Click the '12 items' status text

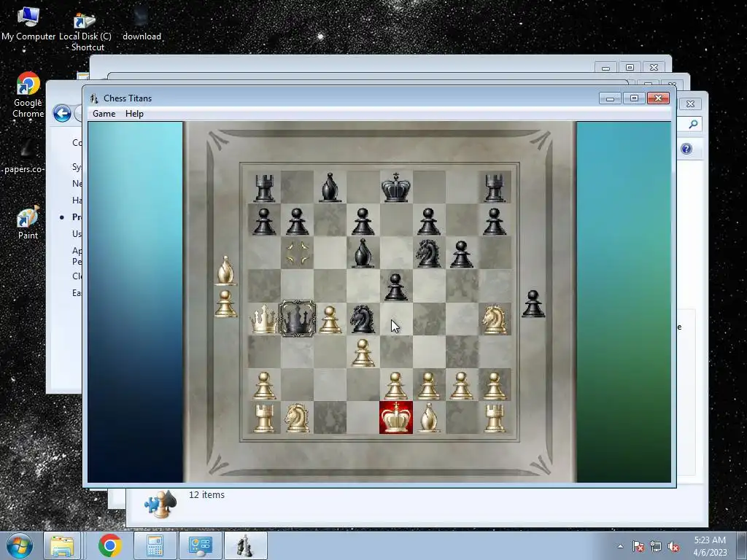tap(206, 495)
